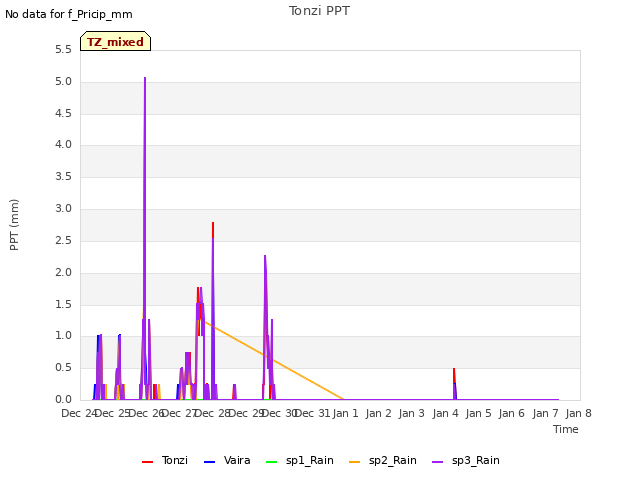640x480 pixels.
Task: Click the Jan 4 x-axis tick label
Action: click(x=445, y=413)
